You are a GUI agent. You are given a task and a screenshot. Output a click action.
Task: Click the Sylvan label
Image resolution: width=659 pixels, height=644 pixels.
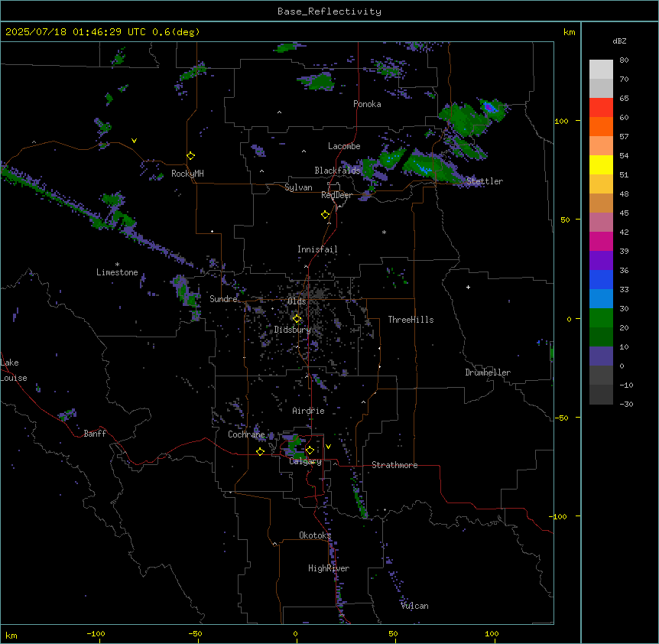coord(298,187)
